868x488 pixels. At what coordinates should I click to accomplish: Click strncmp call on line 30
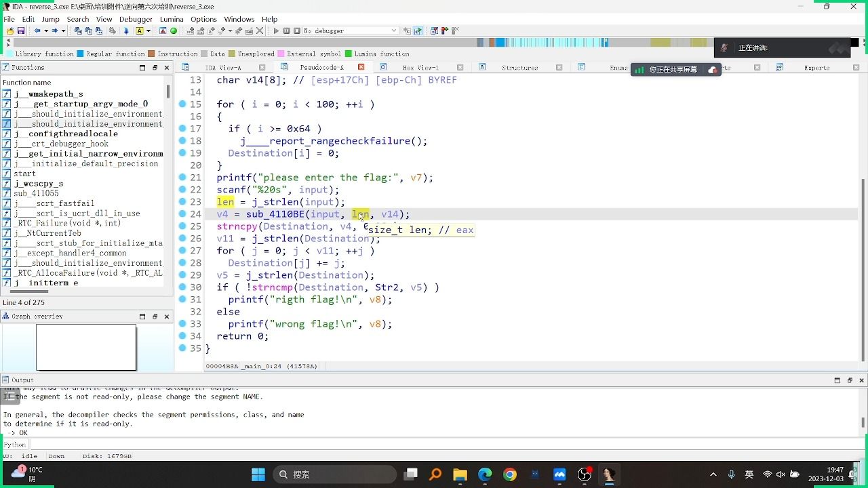tap(273, 287)
